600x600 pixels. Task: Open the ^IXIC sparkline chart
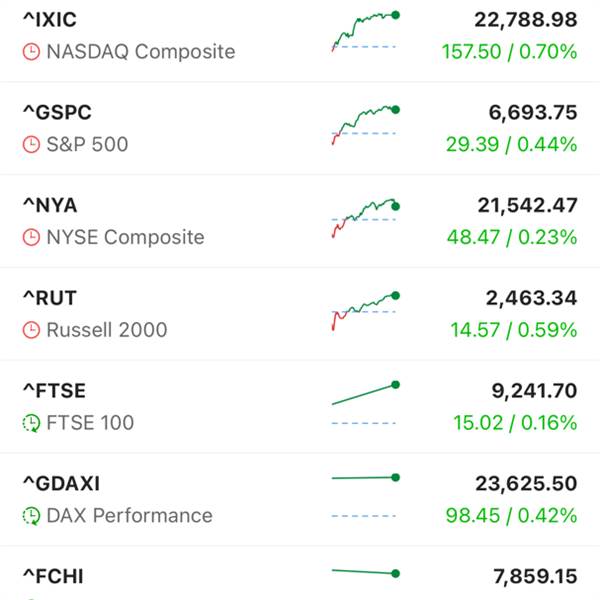[x=365, y=31]
